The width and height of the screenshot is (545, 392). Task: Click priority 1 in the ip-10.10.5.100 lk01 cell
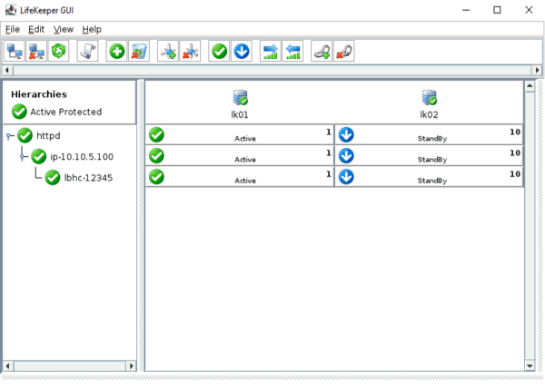(x=329, y=152)
